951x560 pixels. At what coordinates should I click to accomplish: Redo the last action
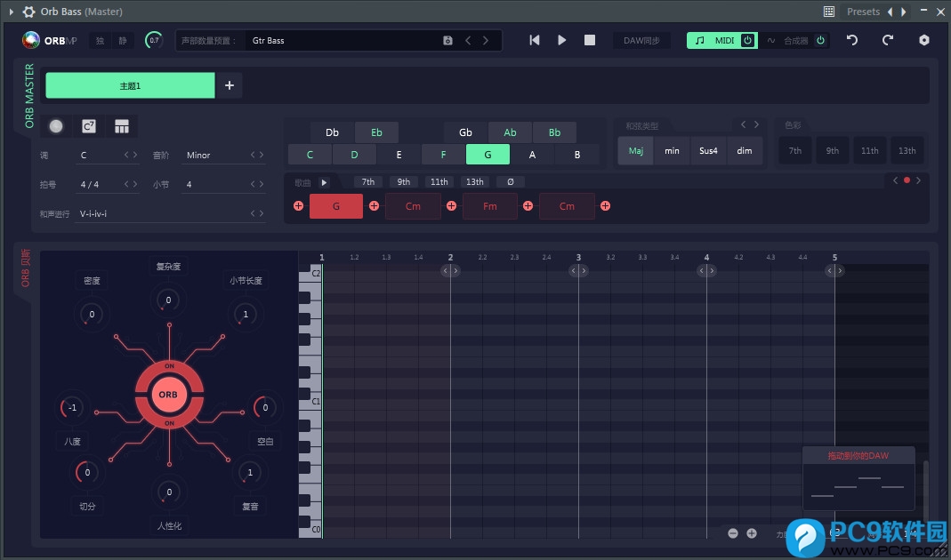coord(888,40)
